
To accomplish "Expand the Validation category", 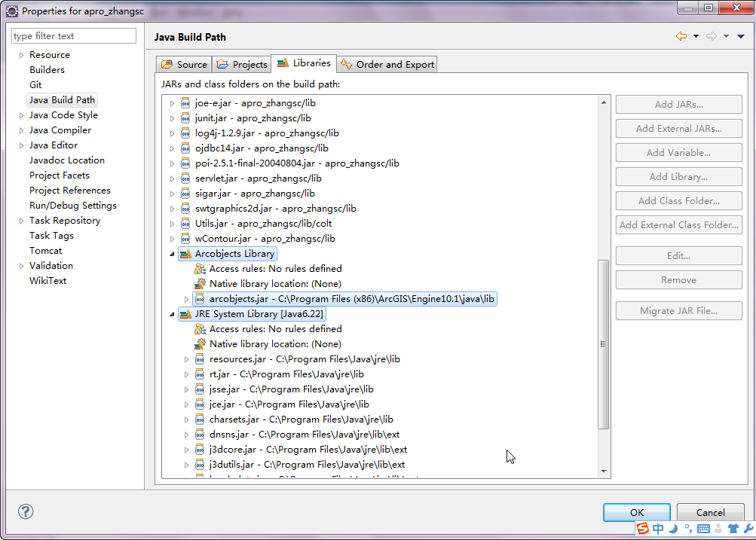I will (21, 266).
